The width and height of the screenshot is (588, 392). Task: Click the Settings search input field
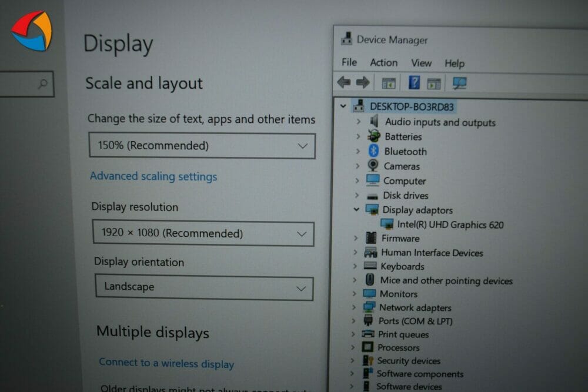coord(26,83)
